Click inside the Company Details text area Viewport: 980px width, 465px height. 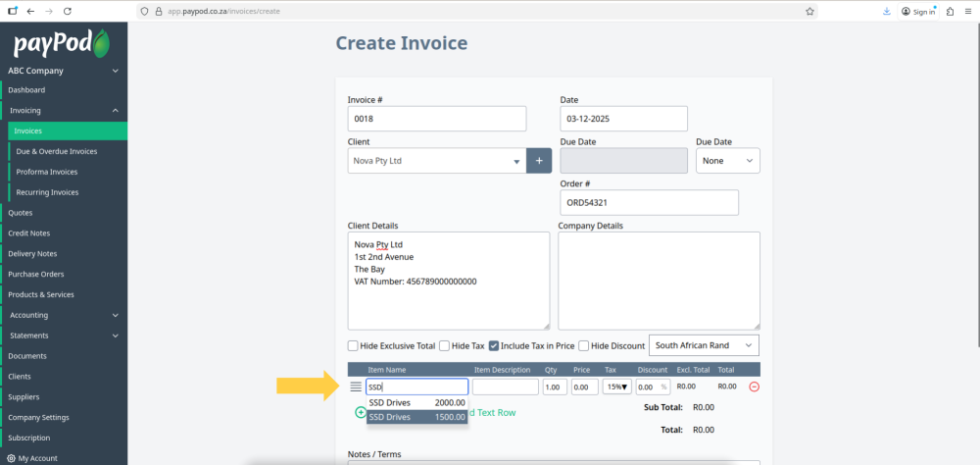659,281
